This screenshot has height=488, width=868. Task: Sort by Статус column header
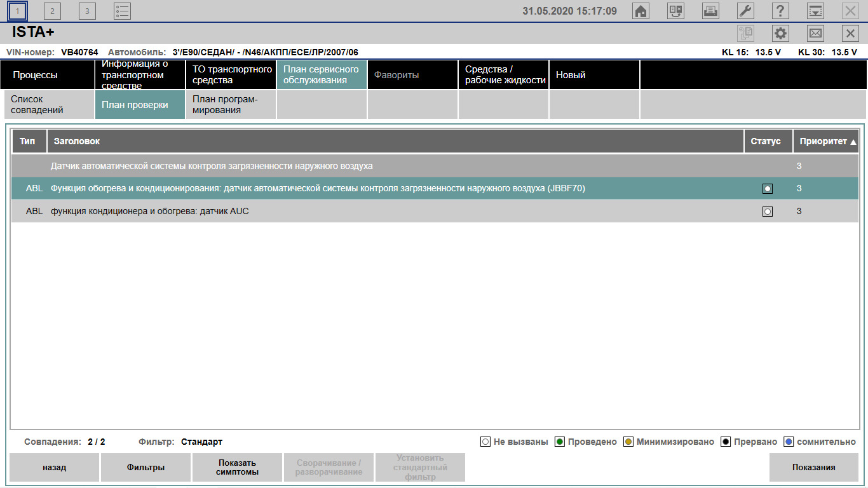point(768,141)
